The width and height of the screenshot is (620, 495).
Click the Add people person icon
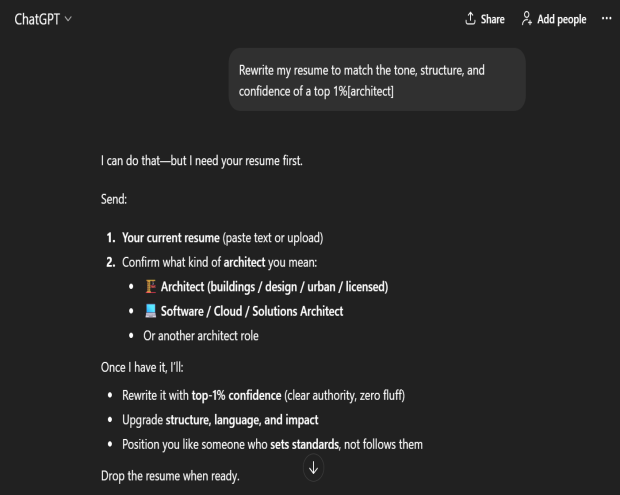pyautogui.click(x=526, y=19)
